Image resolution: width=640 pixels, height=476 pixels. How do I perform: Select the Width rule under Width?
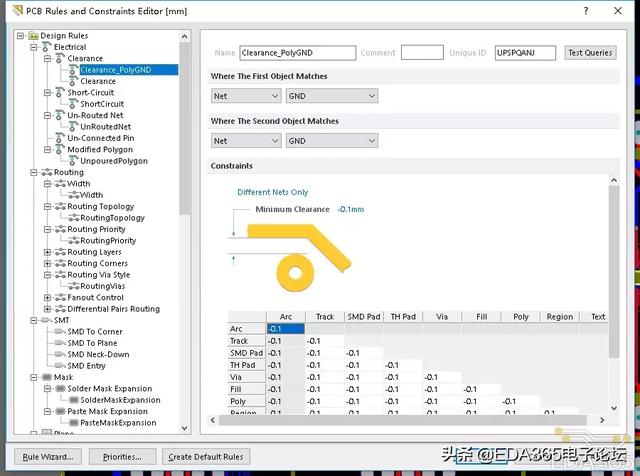[x=91, y=195]
